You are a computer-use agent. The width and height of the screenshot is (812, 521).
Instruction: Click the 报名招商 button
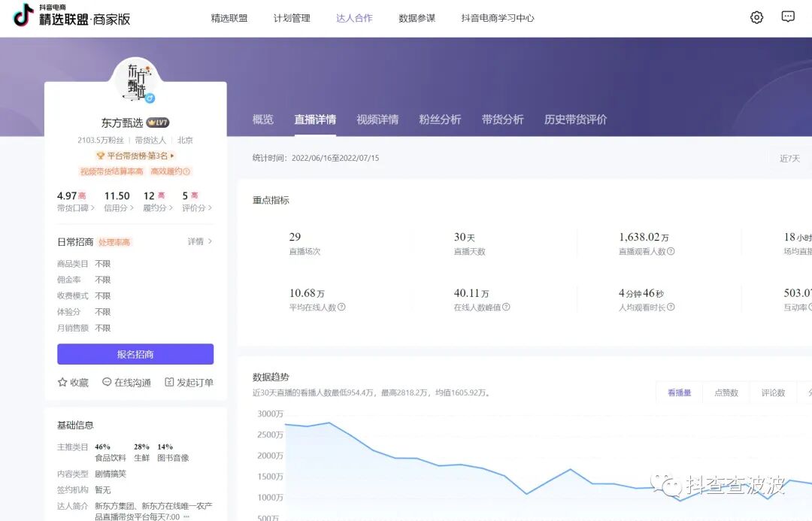(135, 354)
